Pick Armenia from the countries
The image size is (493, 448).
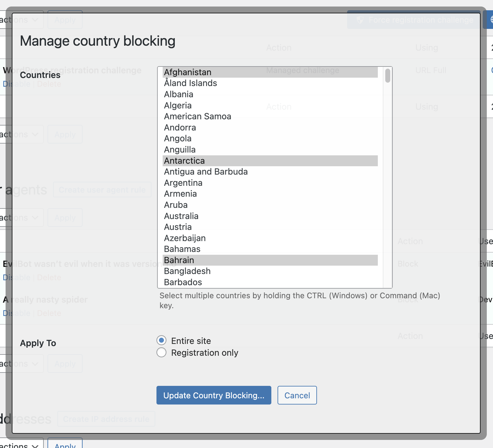pyautogui.click(x=270, y=194)
